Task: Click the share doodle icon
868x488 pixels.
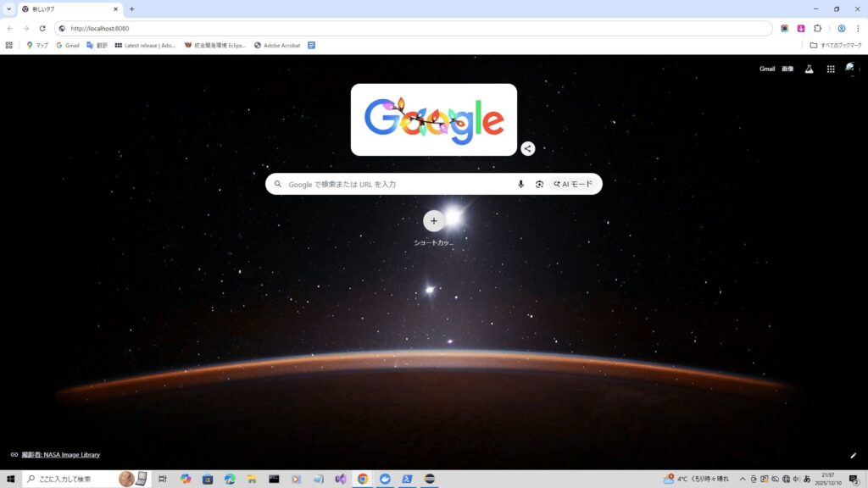Action: tap(527, 149)
